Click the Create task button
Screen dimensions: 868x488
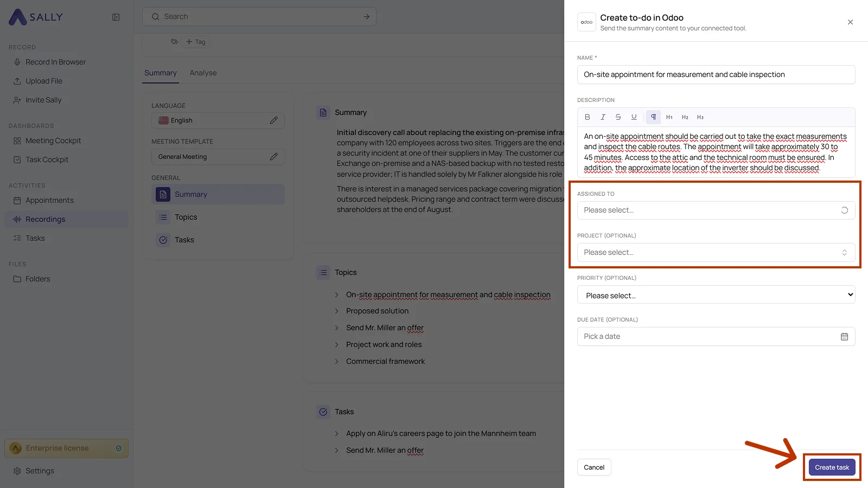point(832,467)
